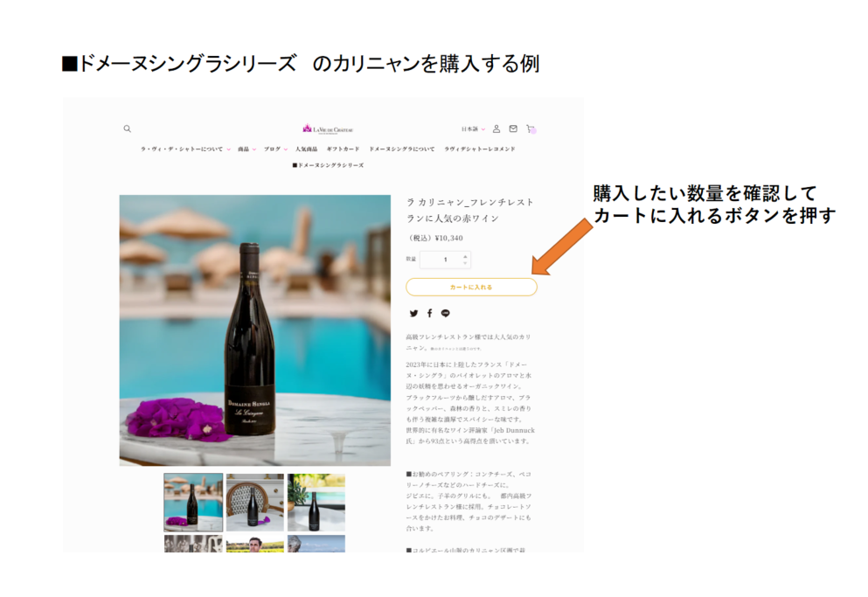This screenshot has width=868, height=597.
Task: Open the 人気商品 menu item
Action: coord(306,149)
